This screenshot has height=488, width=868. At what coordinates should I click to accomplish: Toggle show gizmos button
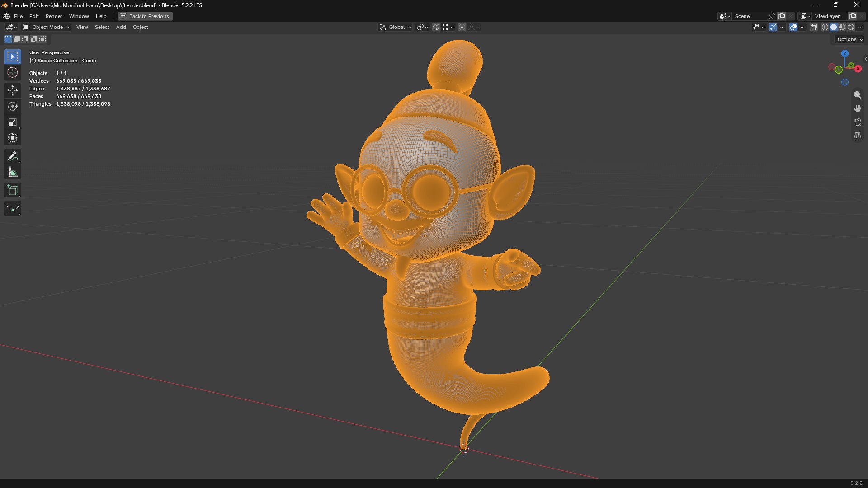(x=773, y=27)
